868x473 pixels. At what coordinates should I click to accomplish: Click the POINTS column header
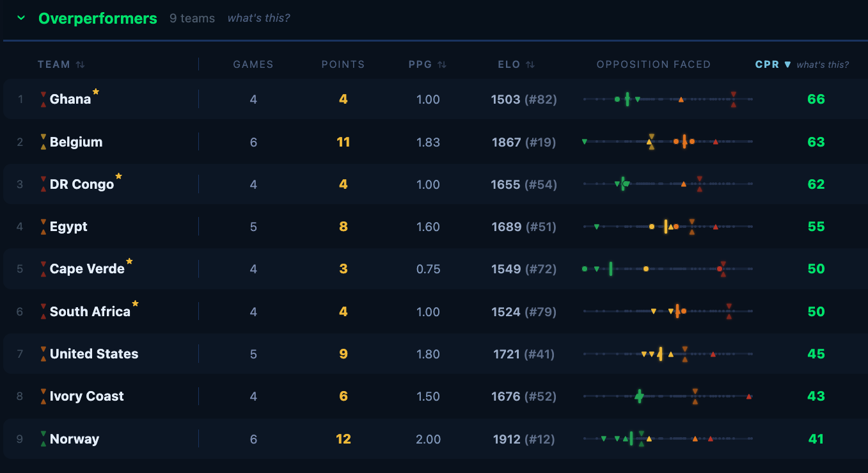(x=343, y=65)
